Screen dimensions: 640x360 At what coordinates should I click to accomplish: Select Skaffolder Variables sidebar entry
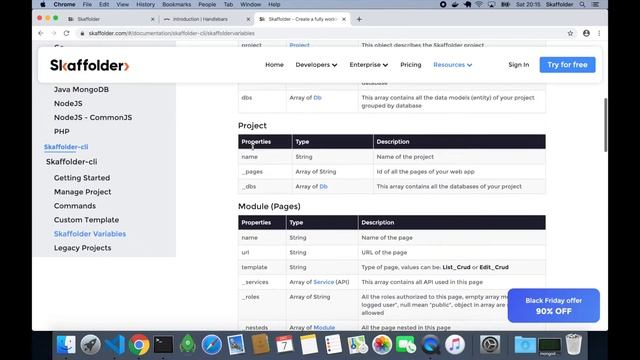tap(90, 234)
